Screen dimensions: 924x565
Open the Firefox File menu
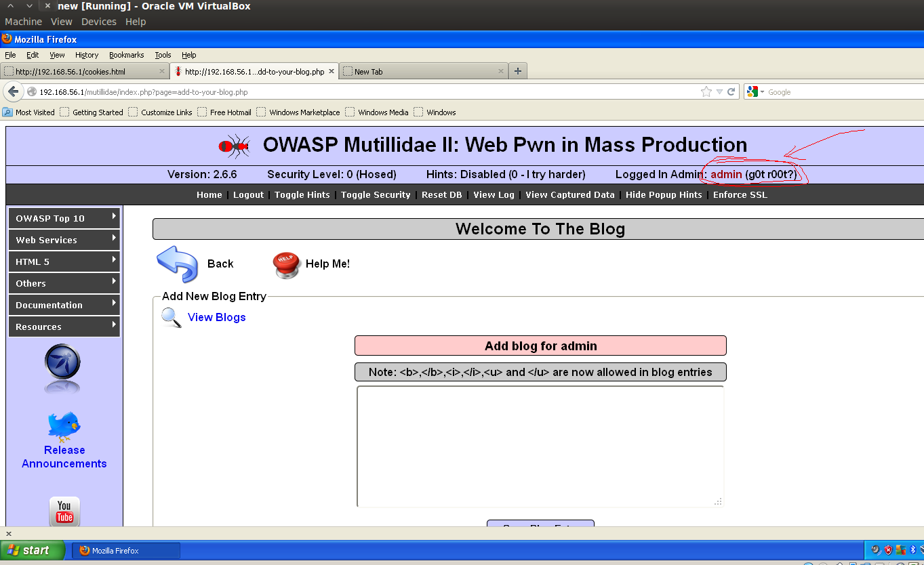pos(10,55)
